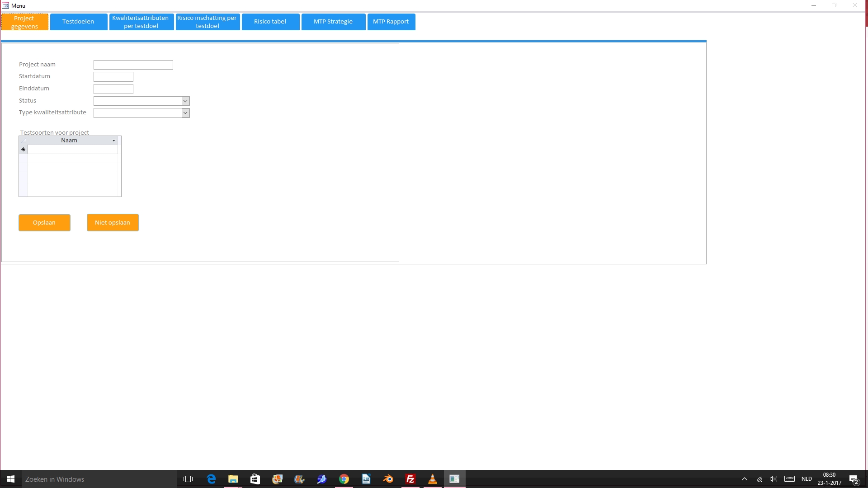Switch to the Testdoelen tab
Viewport: 868px width, 488px height.
point(79,22)
